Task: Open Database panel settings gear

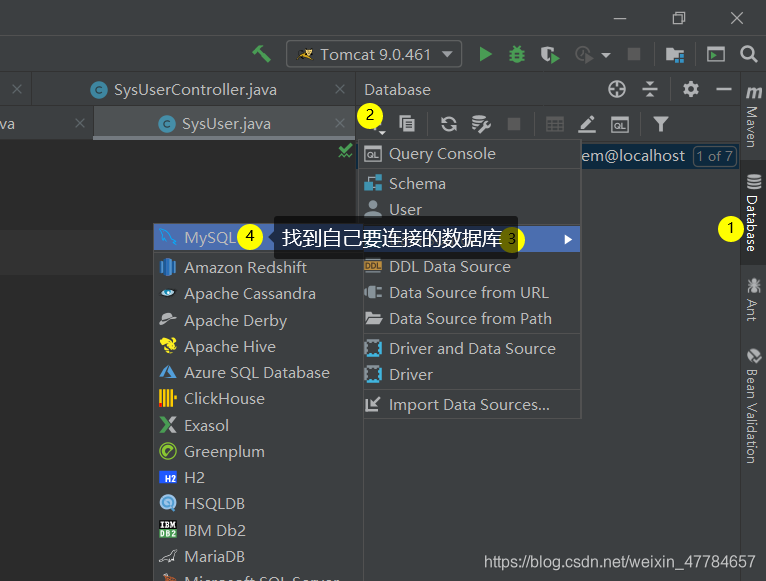Action: [x=690, y=89]
